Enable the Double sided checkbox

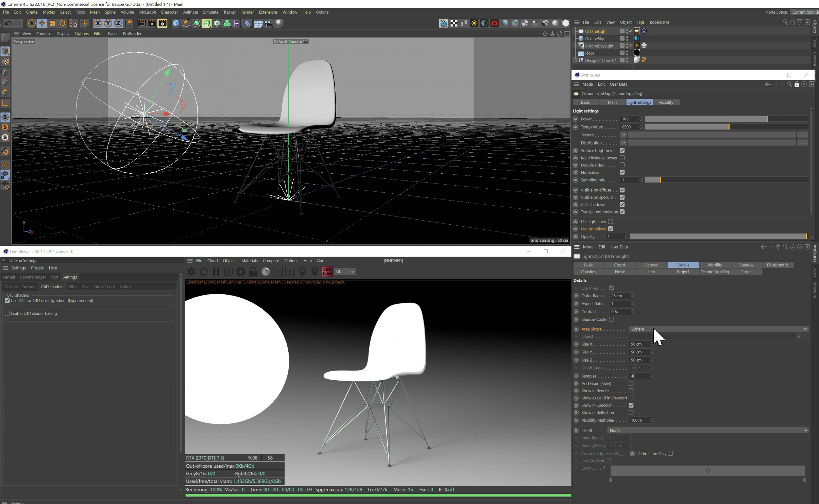pyautogui.click(x=622, y=165)
